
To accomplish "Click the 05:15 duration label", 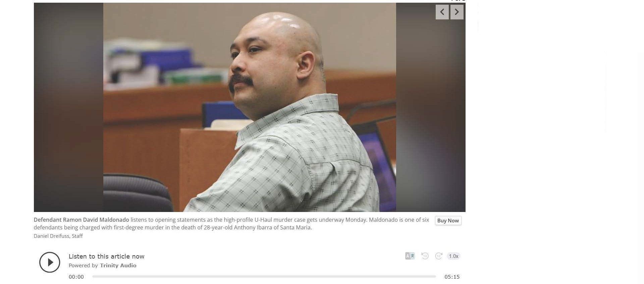I will [452, 277].
